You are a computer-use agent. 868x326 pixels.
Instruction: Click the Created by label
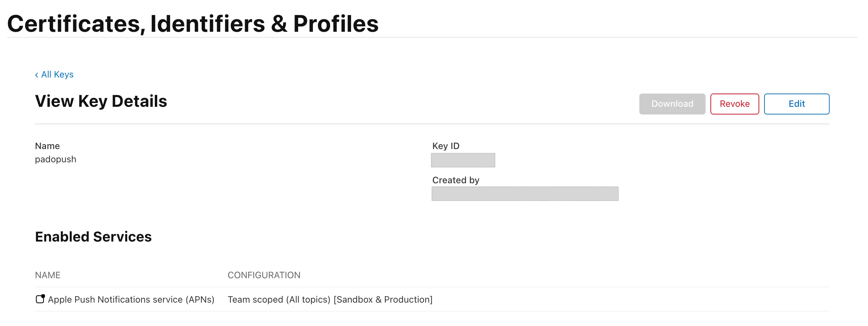456,180
